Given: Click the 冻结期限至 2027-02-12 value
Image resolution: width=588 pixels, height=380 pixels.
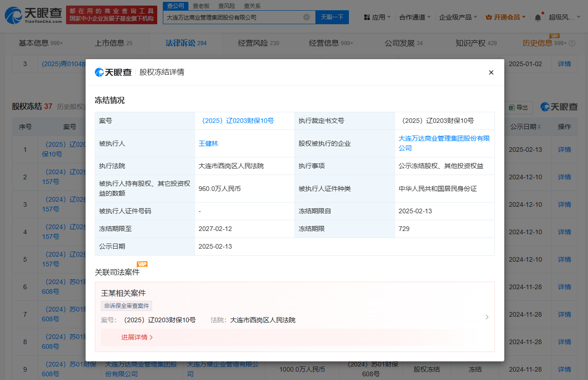Looking at the screenshot, I should [215, 229].
